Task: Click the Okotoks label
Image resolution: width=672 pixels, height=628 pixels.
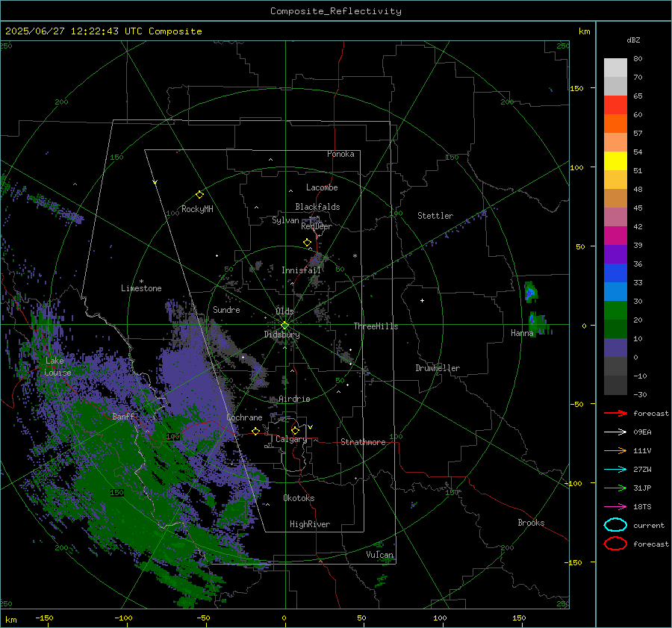Action: point(299,498)
